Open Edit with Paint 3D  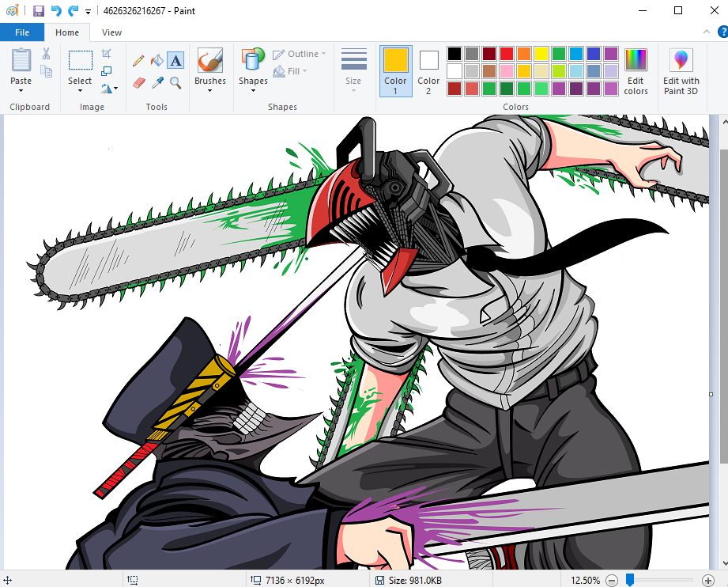(681, 71)
